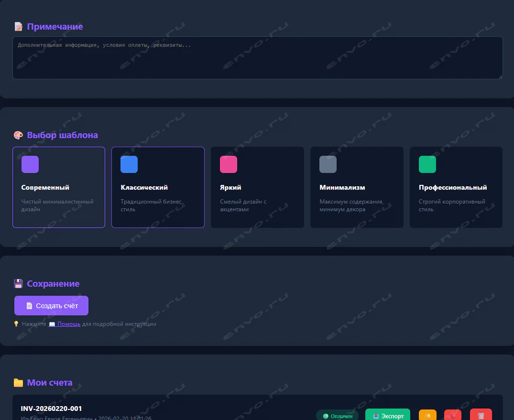Select the Современный template card title
Screen dimensions: 514x420
pyautogui.click(x=45, y=187)
